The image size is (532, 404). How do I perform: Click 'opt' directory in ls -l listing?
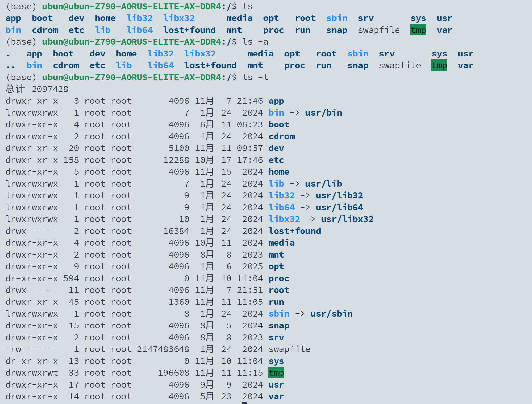[276, 266]
